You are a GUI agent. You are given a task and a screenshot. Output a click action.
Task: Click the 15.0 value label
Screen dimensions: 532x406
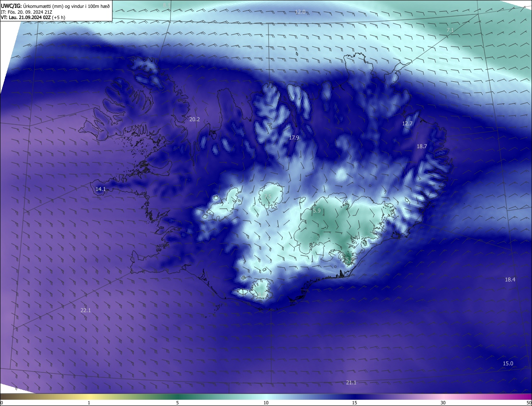[x=508, y=364]
